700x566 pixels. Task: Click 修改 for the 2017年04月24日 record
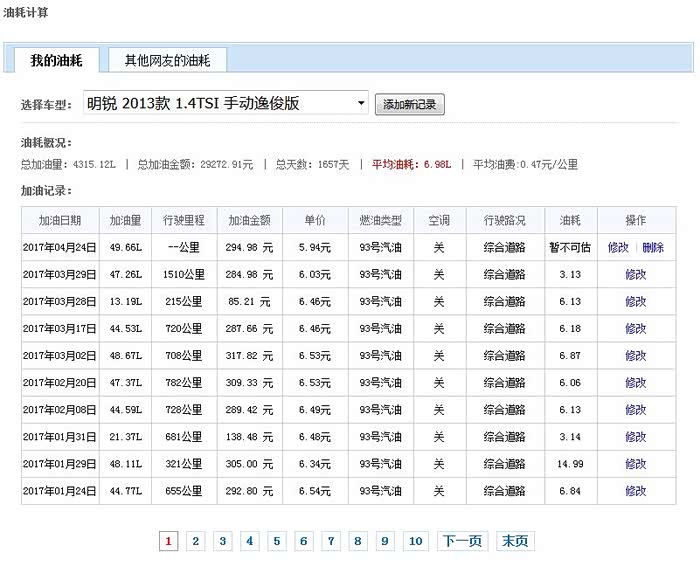point(618,247)
